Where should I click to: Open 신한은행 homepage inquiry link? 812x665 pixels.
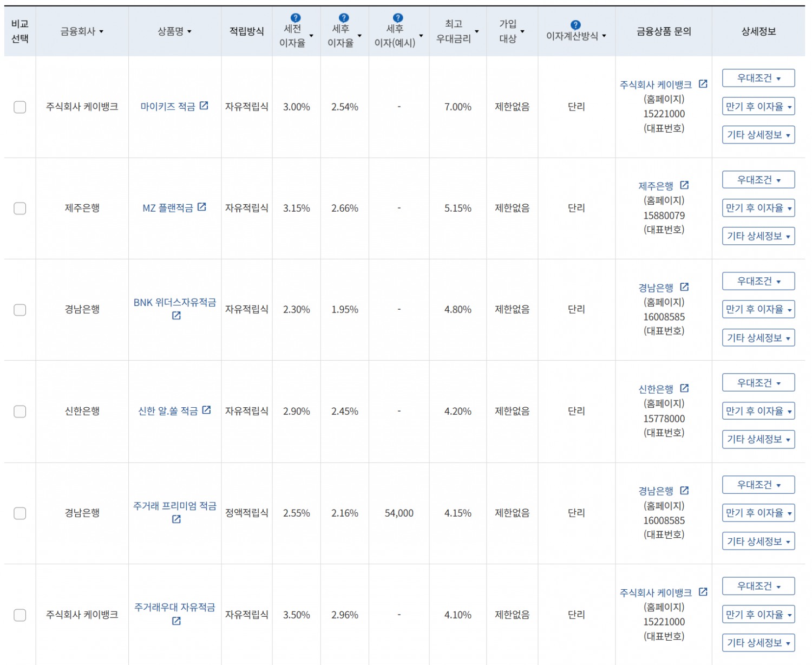656,389
